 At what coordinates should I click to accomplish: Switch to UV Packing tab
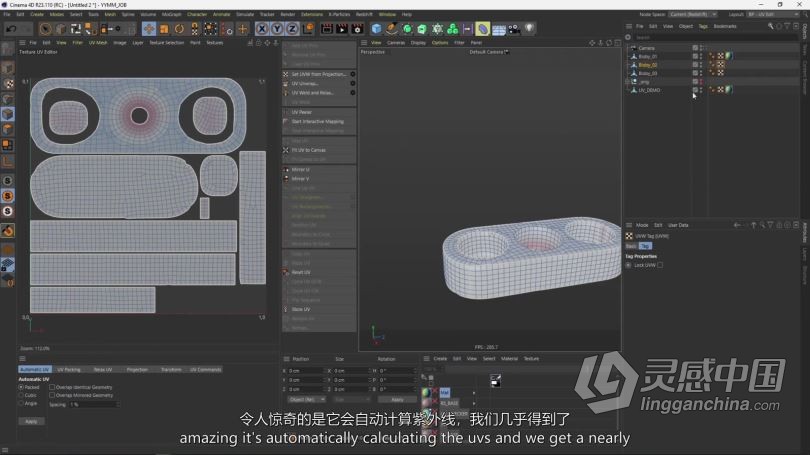(69, 370)
